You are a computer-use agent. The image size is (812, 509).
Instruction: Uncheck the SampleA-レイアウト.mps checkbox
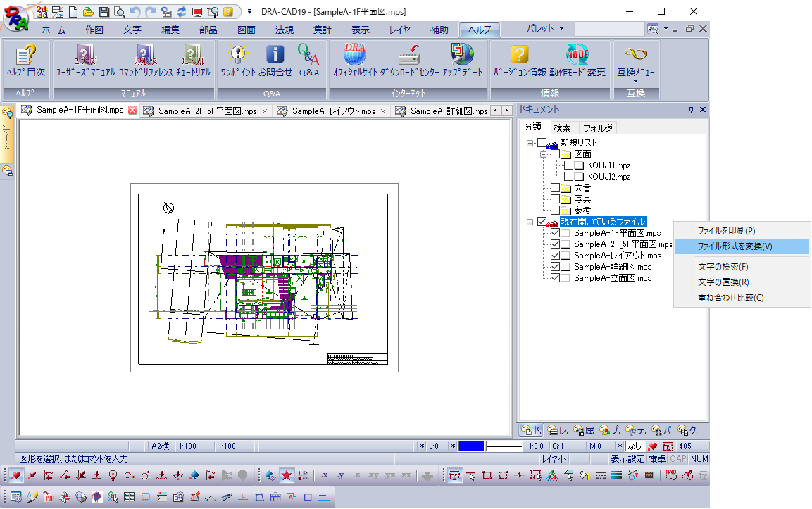pos(555,256)
